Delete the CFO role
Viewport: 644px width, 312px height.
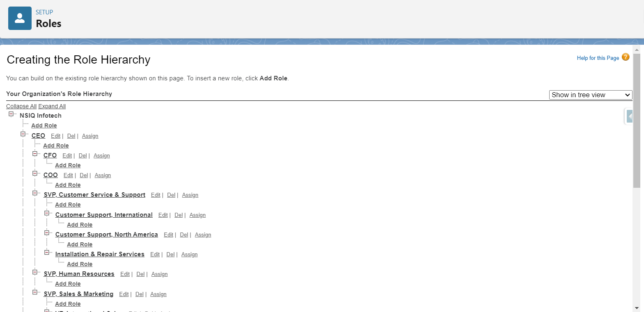[83, 156]
